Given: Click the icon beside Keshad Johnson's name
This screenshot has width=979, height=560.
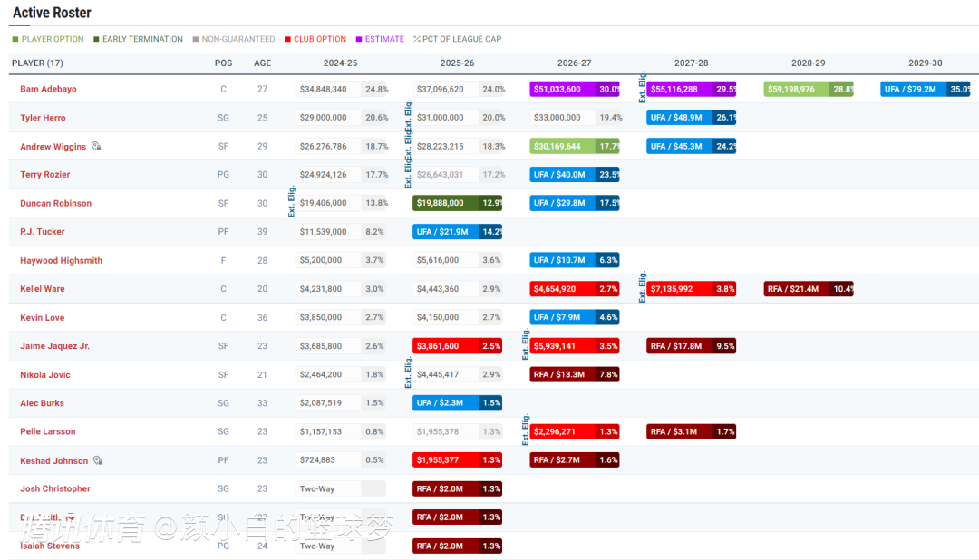Looking at the screenshot, I should coord(98,460).
